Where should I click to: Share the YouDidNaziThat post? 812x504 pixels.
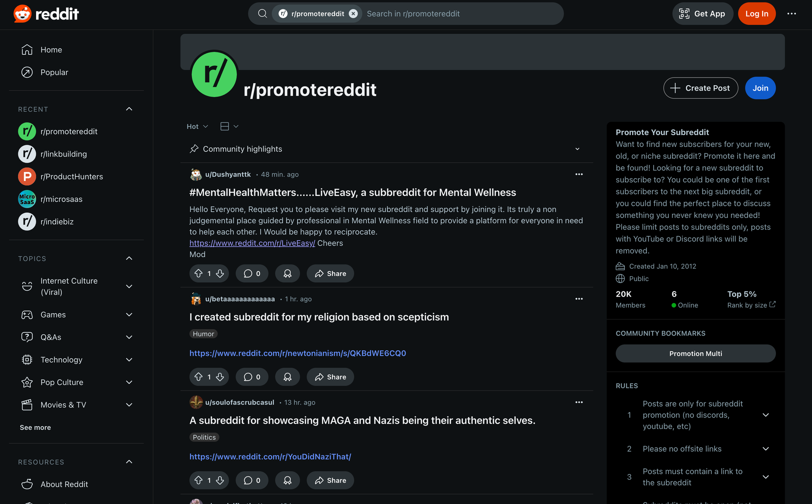coord(330,480)
